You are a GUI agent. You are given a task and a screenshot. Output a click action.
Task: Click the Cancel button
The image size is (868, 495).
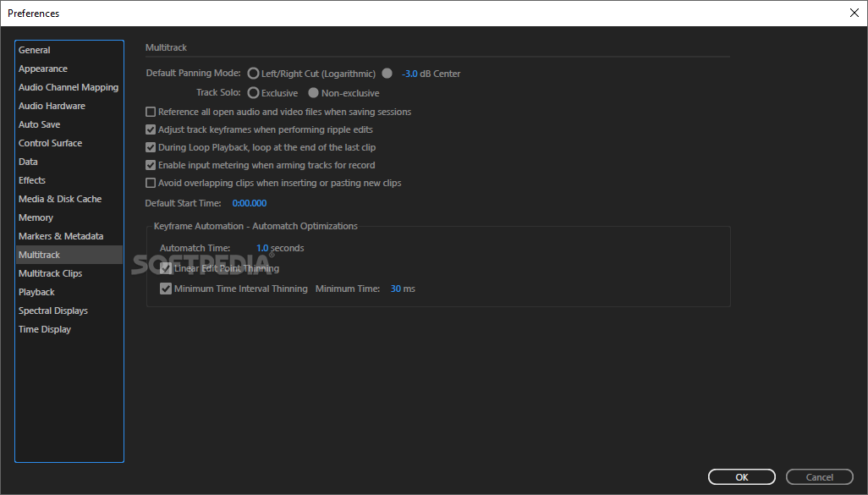(x=819, y=476)
